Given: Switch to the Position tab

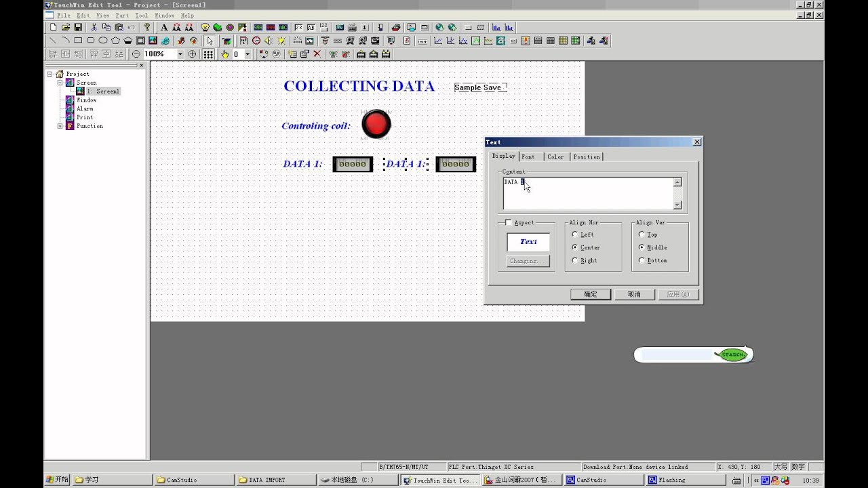Looking at the screenshot, I should pos(587,157).
